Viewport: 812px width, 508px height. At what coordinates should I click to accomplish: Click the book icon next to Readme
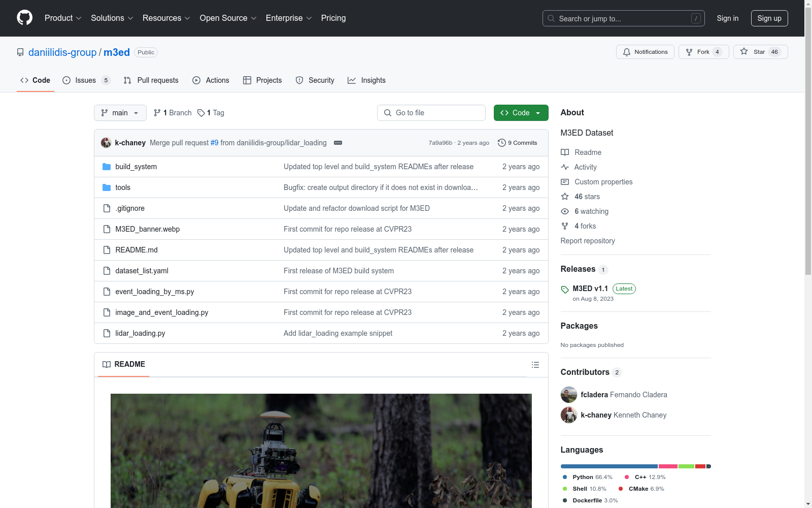tap(565, 152)
